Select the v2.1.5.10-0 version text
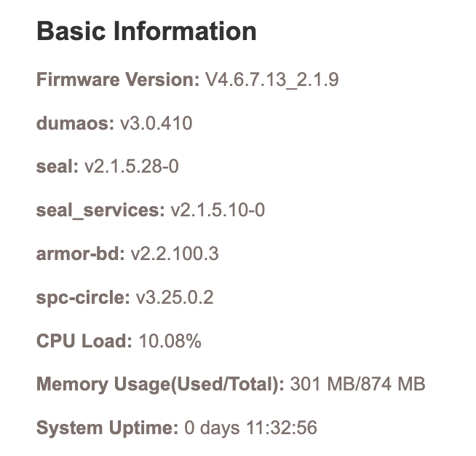The height and width of the screenshot is (456, 476). tap(218, 211)
